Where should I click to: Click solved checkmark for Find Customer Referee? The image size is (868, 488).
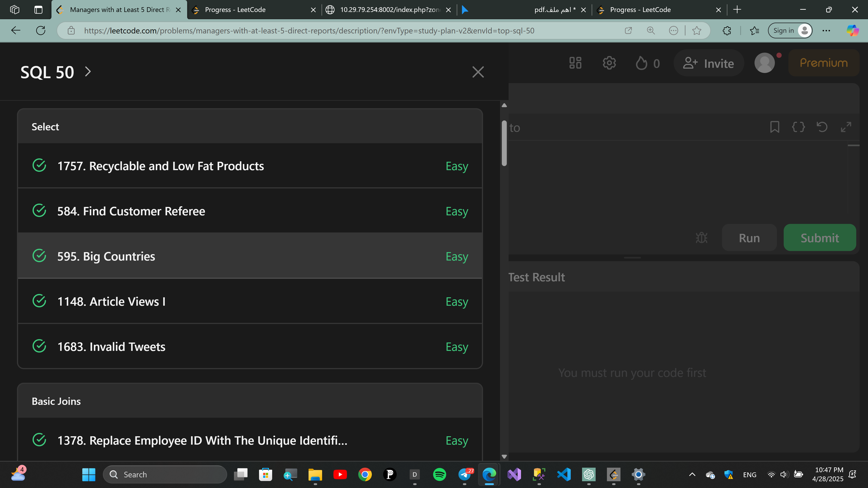point(39,211)
